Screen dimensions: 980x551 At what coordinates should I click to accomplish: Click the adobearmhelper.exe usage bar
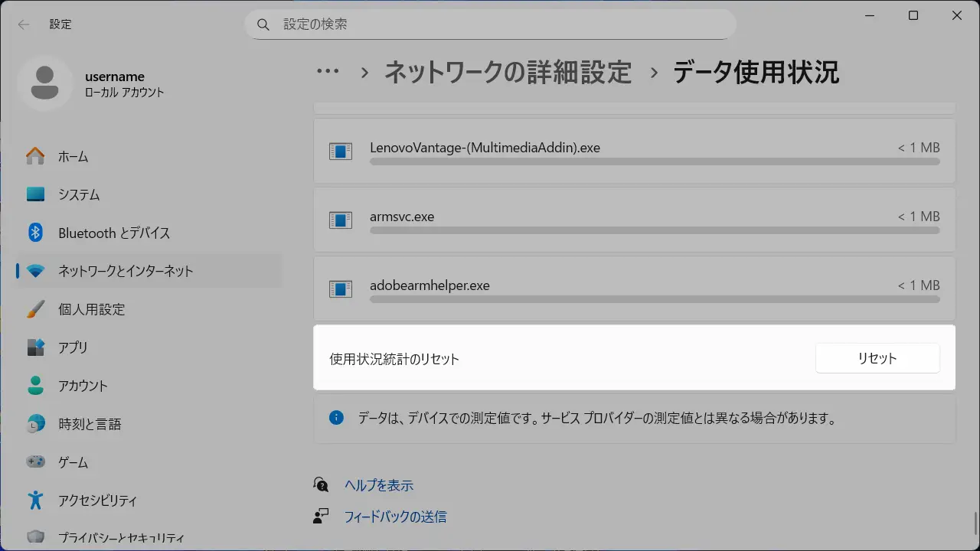[x=655, y=299]
